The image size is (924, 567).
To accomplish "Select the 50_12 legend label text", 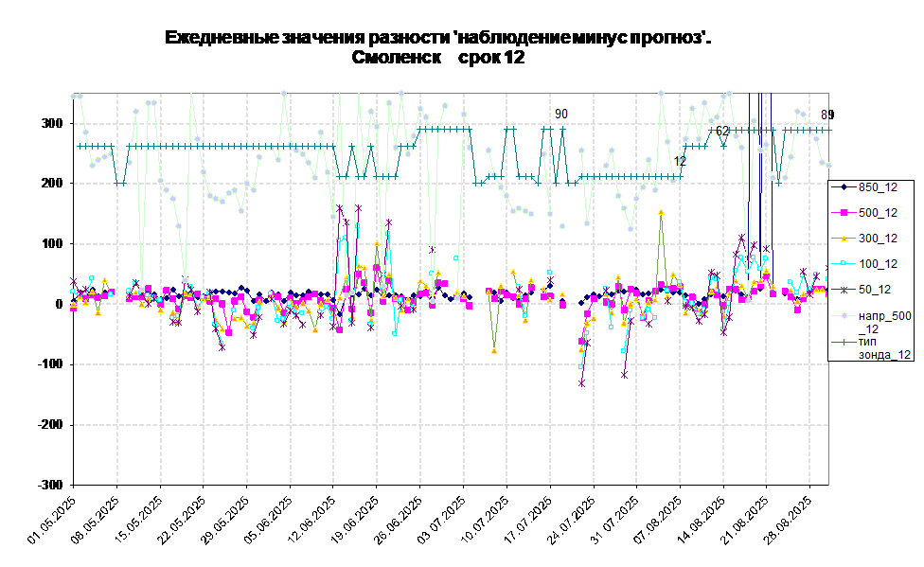I will pos(875,290).
